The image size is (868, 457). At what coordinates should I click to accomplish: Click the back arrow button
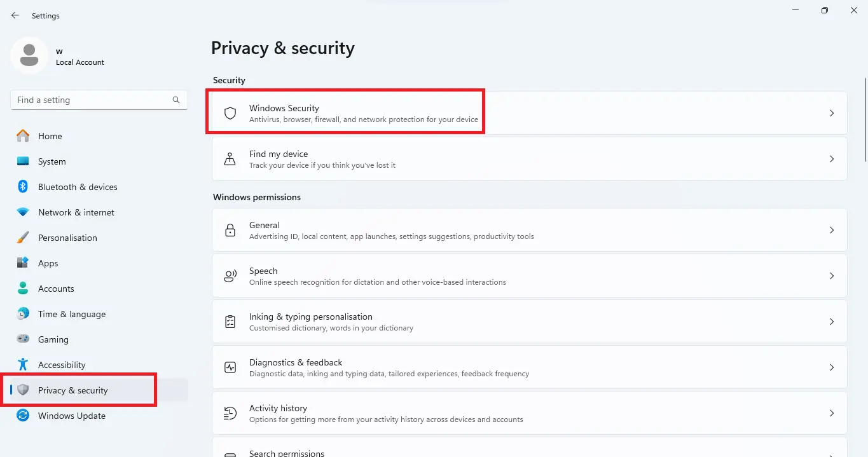pyautogui.click(x=15, y=15)
